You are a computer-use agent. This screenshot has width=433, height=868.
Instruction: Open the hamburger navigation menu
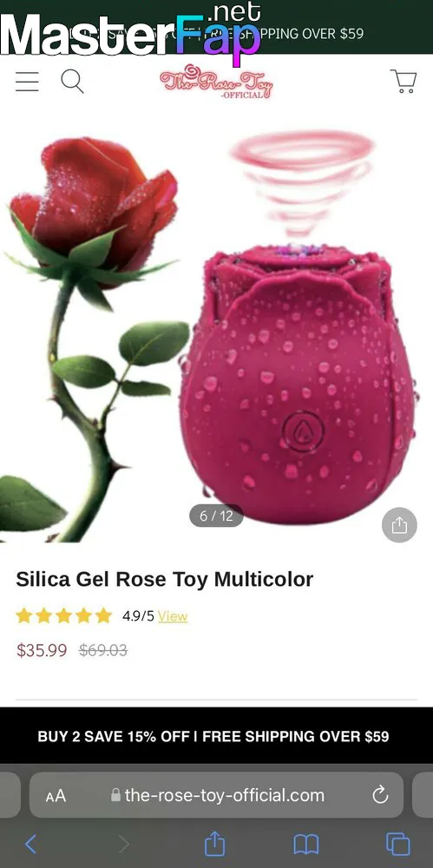27,82
